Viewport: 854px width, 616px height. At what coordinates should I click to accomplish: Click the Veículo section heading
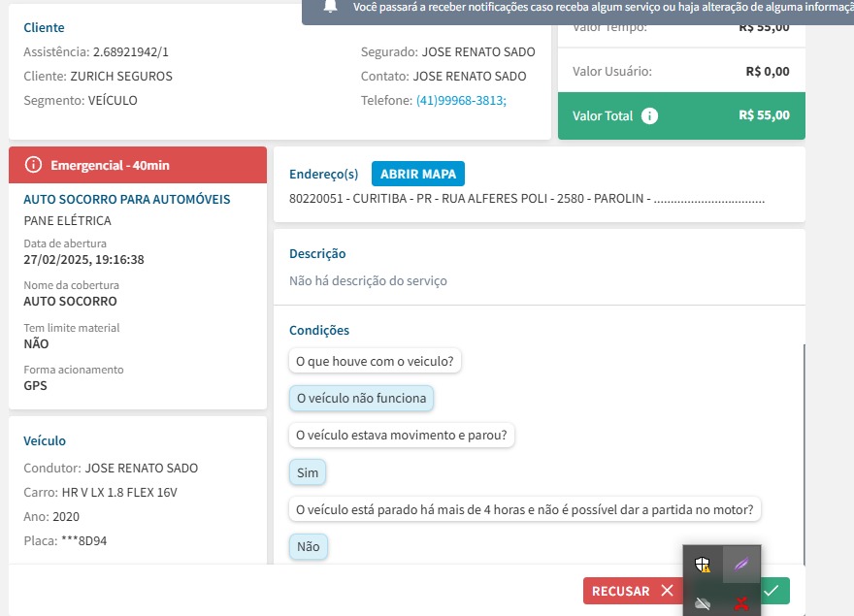click(45, 440)
